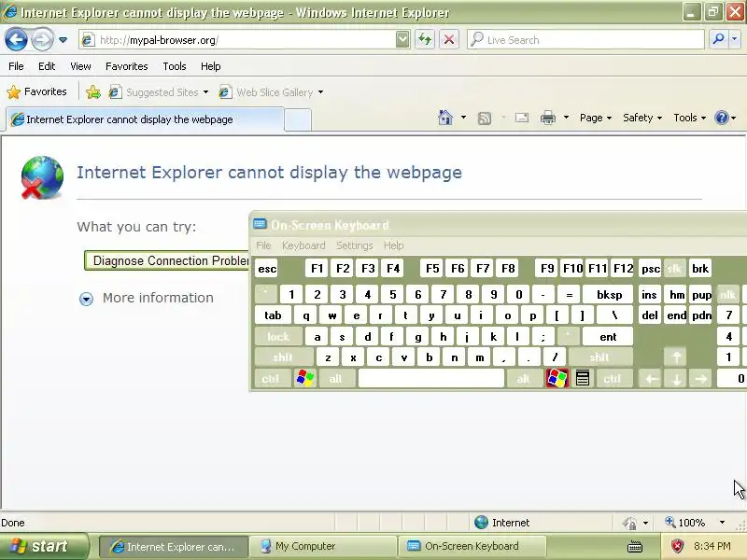Click the Stop loading red X icon
747x560 pixels.
449,39
